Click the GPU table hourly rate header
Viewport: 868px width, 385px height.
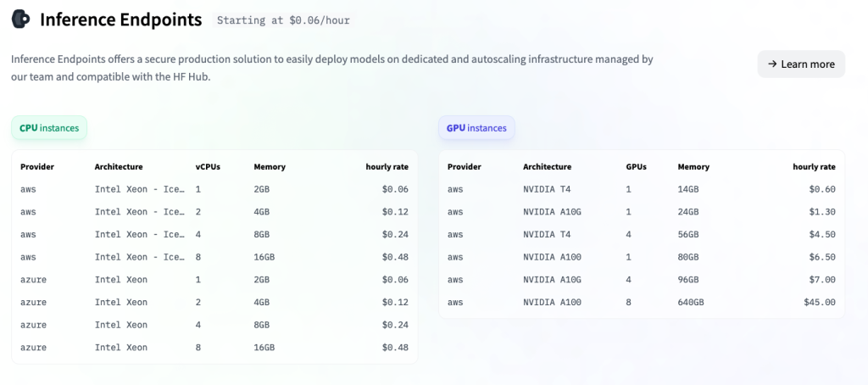[814, 167]
